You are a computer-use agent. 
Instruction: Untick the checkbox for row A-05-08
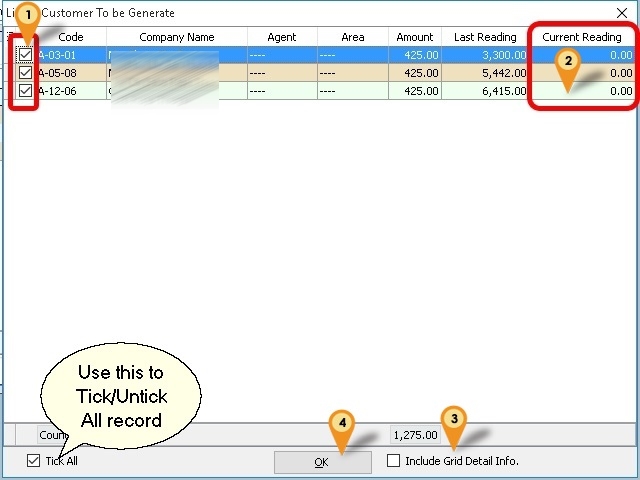point(25,73)
